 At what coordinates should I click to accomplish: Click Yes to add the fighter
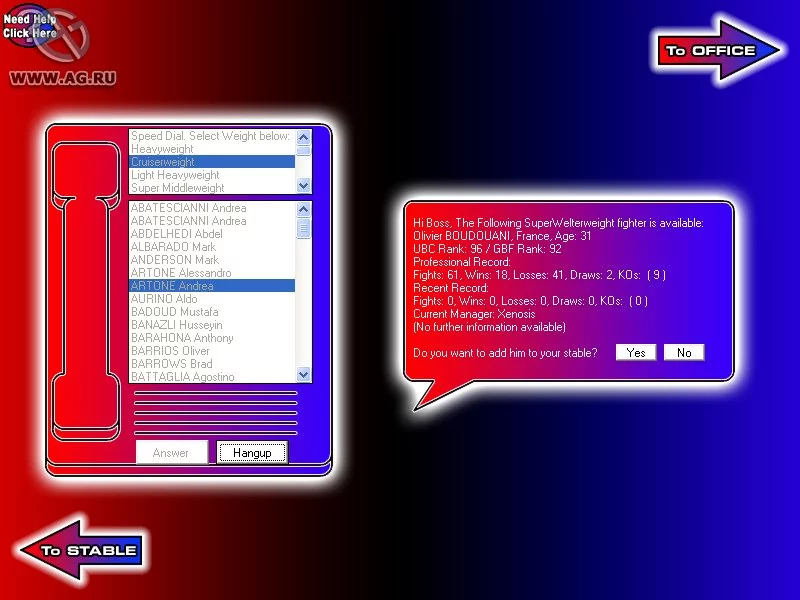pos(636,353)
